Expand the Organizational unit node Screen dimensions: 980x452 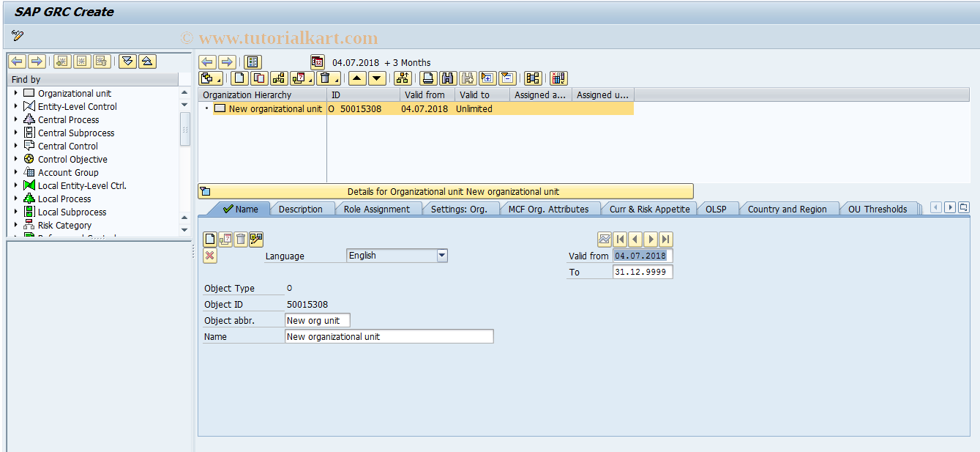pyautogui.click(x=15, y=93)
